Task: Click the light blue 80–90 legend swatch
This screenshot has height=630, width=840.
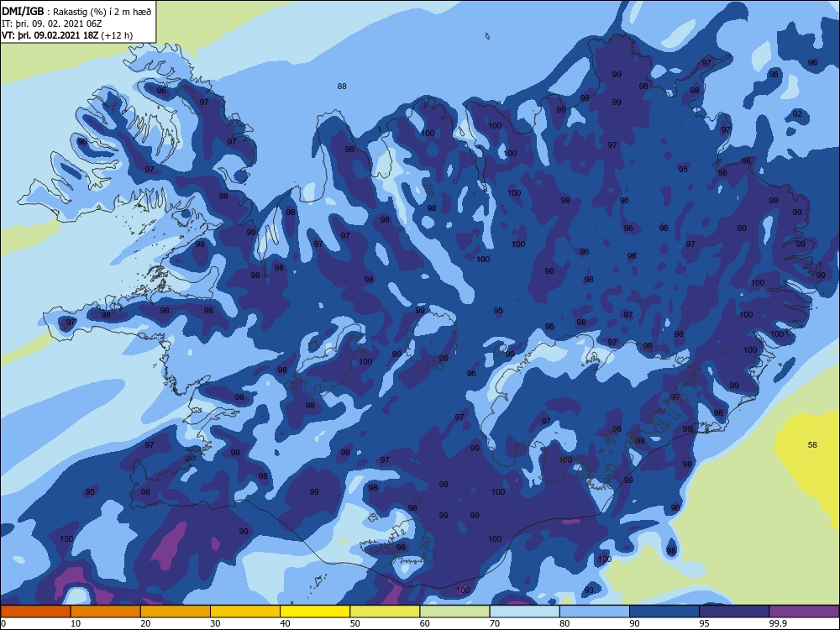Action: (595, 612)
